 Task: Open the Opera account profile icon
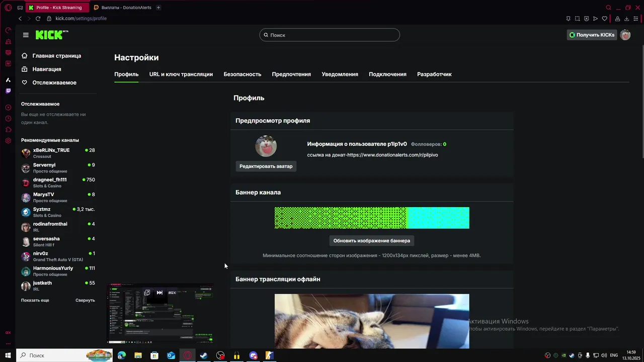click(x=618, y=19)
